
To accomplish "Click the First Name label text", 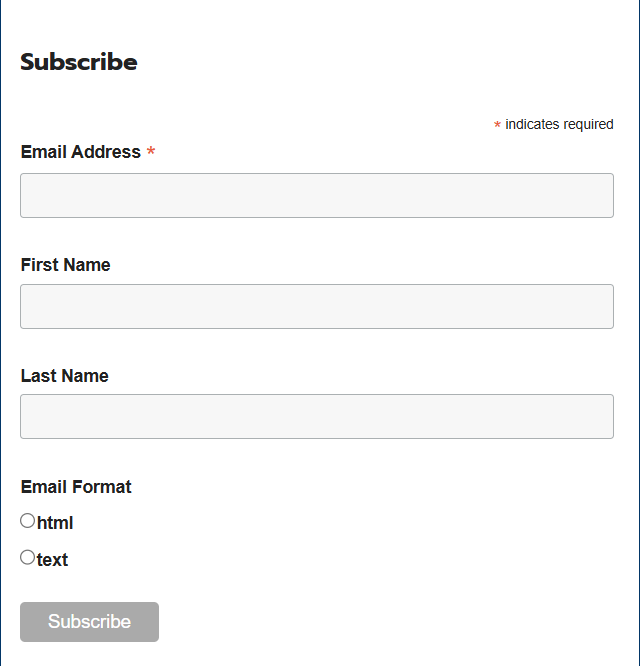I will pyautogui.click(x=65, y=265).
